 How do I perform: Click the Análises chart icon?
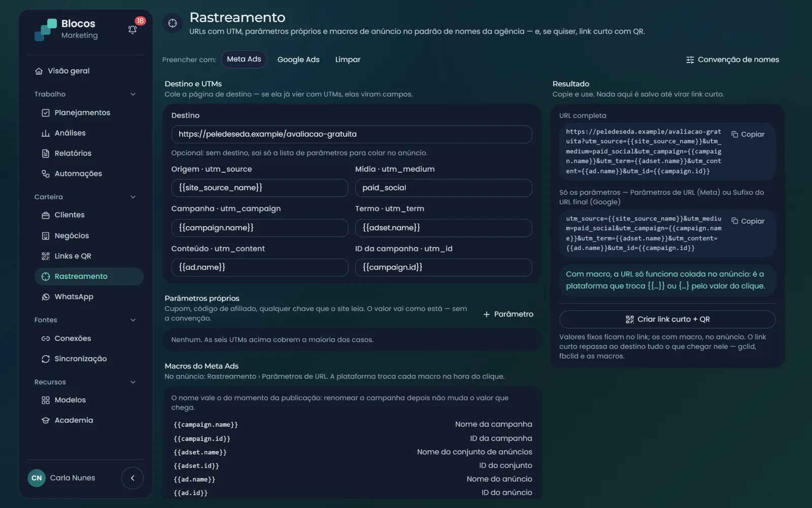click(x=46, y=133)
